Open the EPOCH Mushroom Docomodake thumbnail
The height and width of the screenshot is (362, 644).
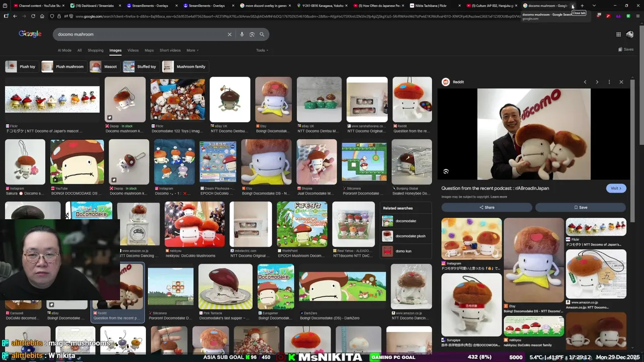coord(302,224)
